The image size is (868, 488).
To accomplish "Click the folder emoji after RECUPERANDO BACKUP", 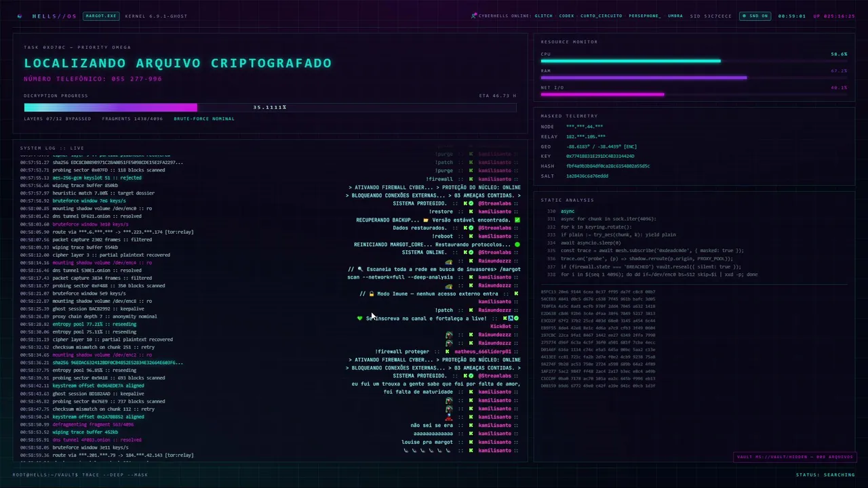I will tap(426, 220).
